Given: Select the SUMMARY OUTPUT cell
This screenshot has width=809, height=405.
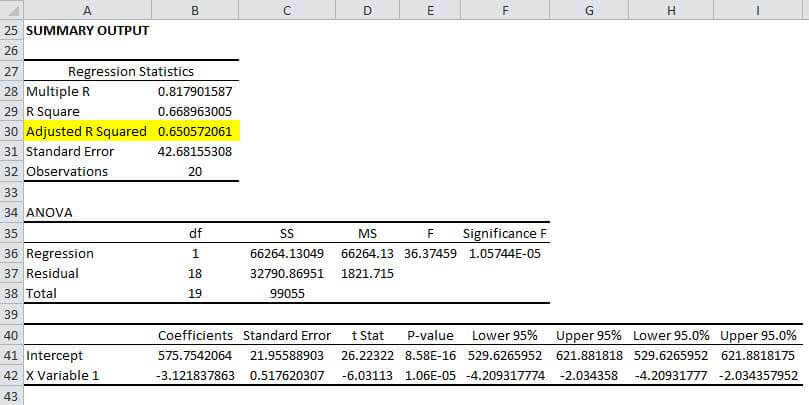Looking at the screenshot, I should (x=87, y=31).
